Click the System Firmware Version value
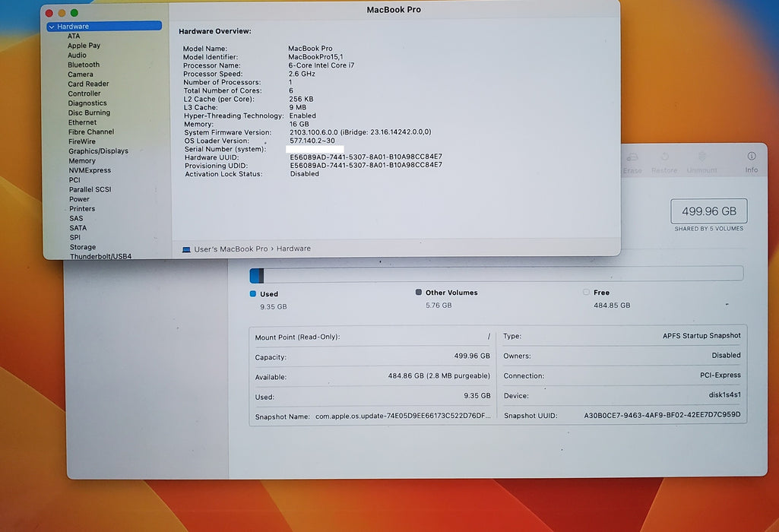Image resolution: width=779 pixels, height=532 pixels. 361,132
